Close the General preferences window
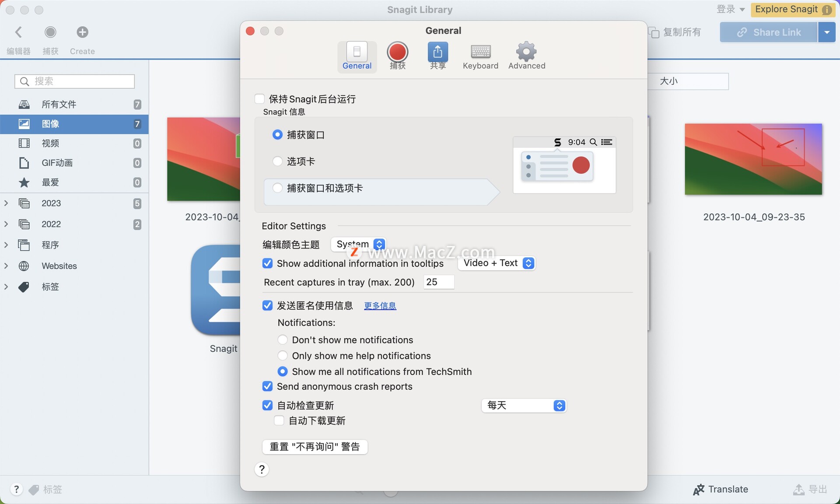840x504 pixels. pos(250,31)
